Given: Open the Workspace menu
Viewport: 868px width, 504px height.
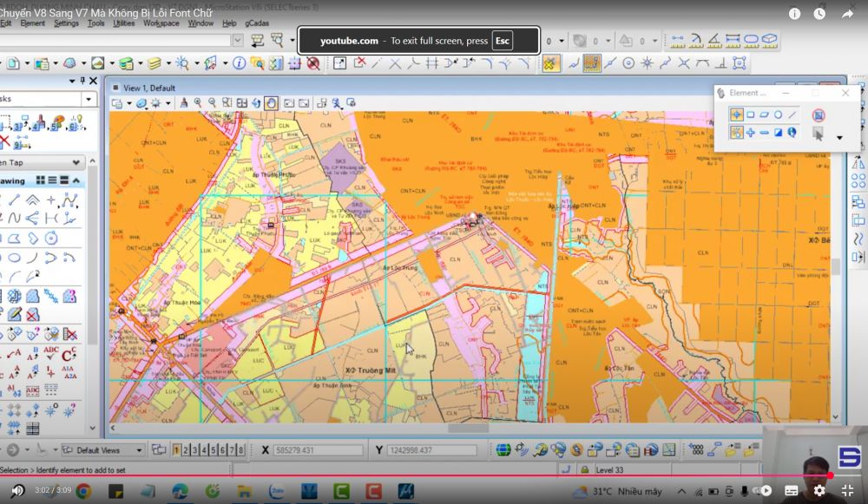Looking at the screenshot, I should coord(161,23).
